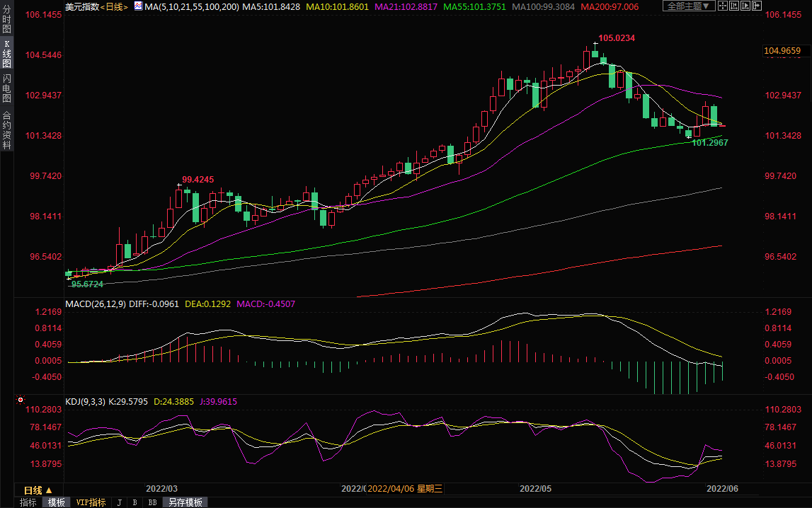
Task: Expand the 日线 period selector at bottom left
Action: pos(38,490)
